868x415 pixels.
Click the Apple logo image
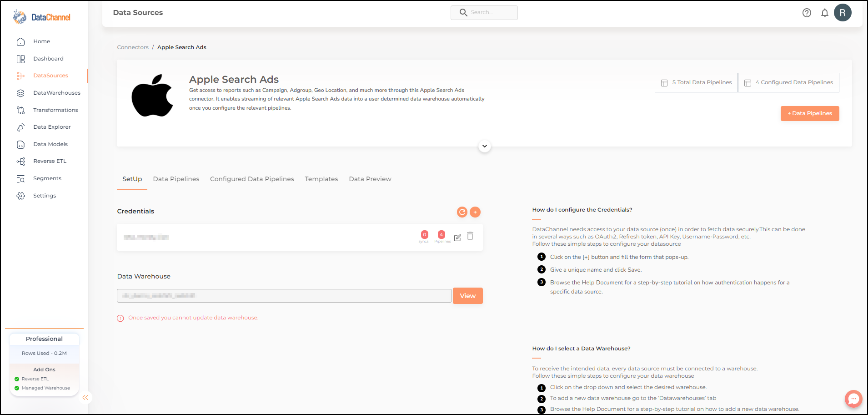[152, 96]
